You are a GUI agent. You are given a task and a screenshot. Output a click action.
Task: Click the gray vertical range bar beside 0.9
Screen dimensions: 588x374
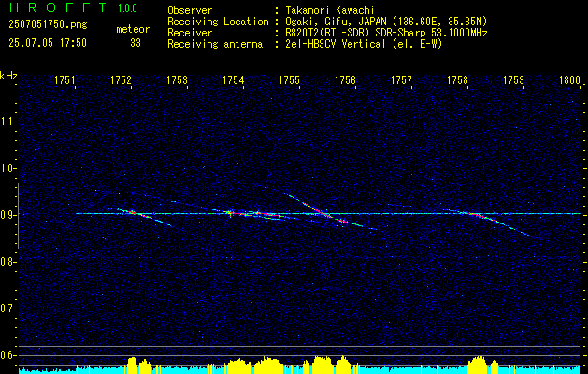18,216
